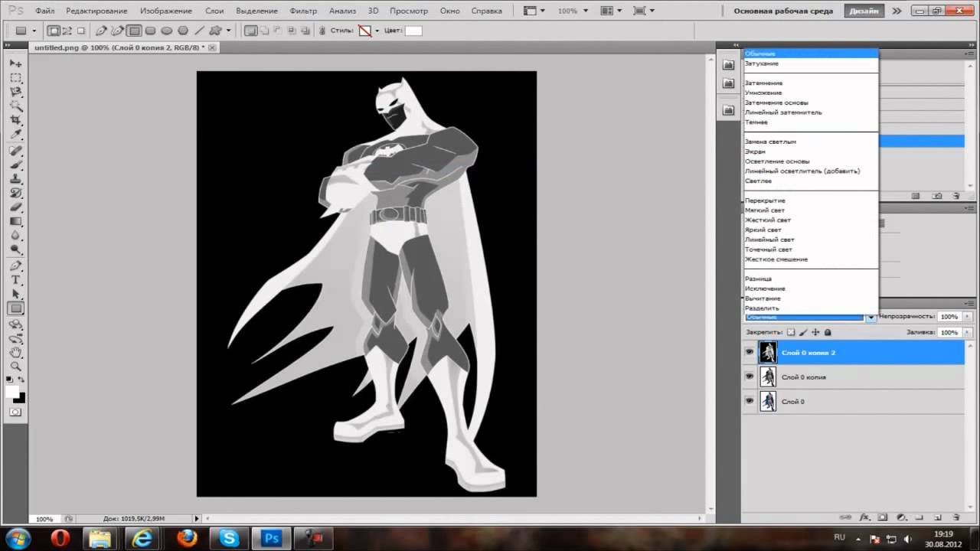Choose the Polygon shape in options bar

pyautogui.click(x=183, y=31)
